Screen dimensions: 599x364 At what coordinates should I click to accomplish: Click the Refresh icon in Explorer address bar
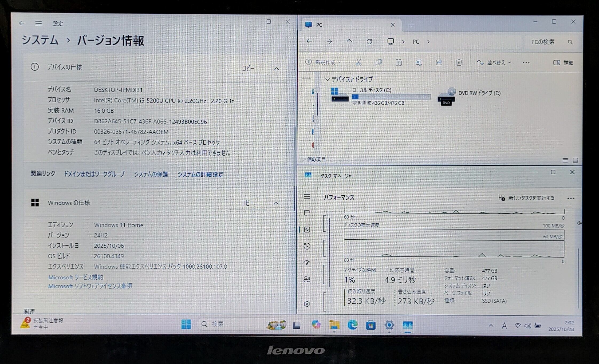pos(369,42)
